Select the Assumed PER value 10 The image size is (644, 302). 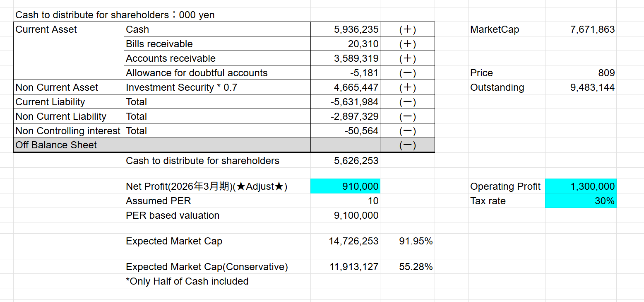tap(345, 201)
